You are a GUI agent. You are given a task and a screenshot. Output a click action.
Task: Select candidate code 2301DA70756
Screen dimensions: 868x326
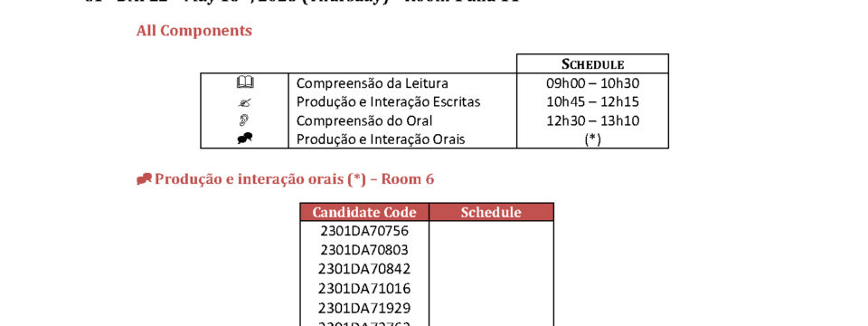[364, 230]
